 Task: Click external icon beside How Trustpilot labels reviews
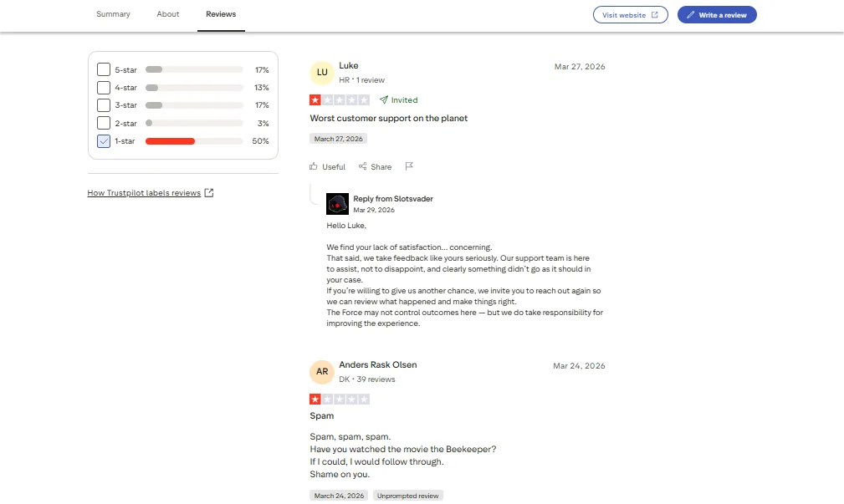[x=209, y=192]
